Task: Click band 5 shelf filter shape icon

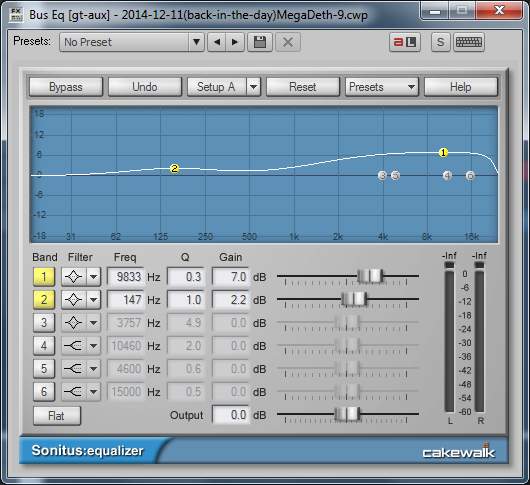Action: pyautogui.click(x=74, y=369)
